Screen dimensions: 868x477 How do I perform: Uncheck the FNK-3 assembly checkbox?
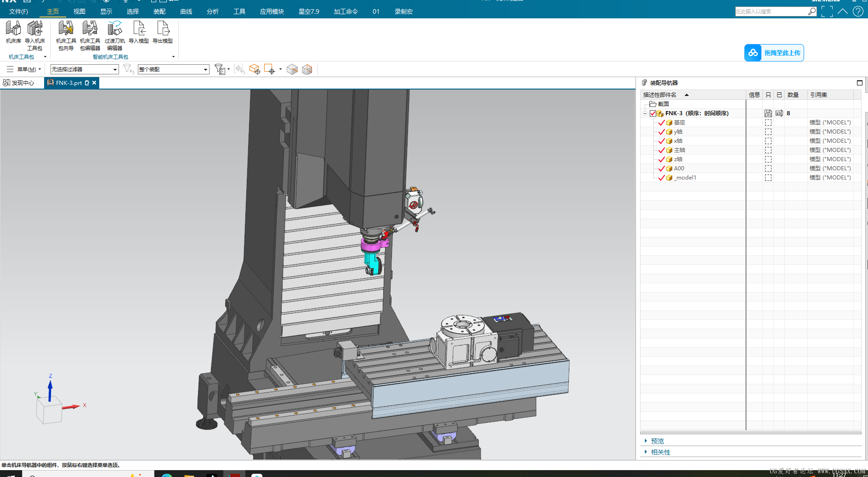click(x=653, y=113)
